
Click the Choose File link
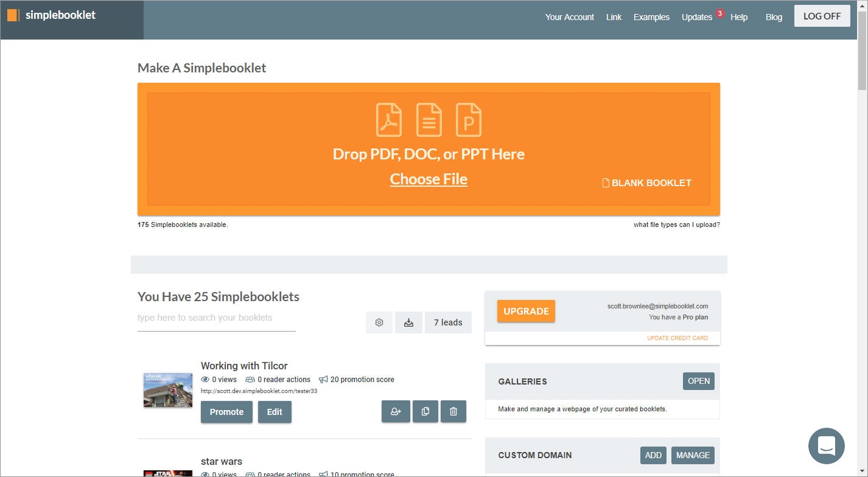429,179
